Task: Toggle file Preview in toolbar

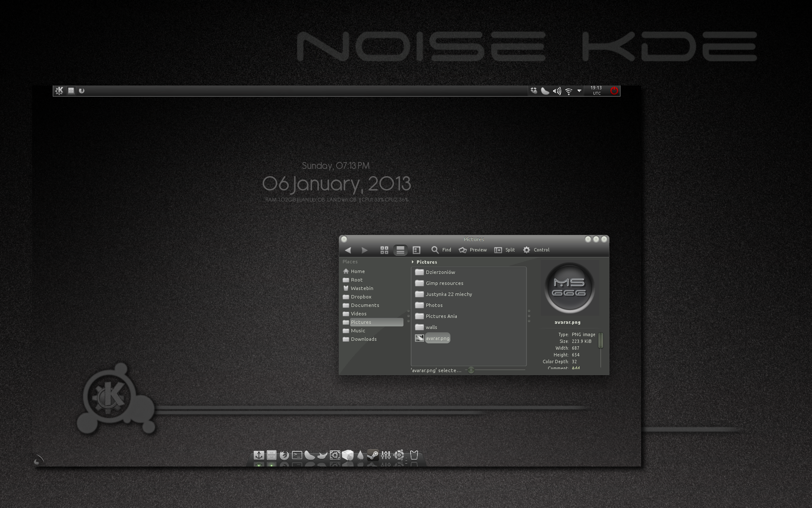Action: 472,250
